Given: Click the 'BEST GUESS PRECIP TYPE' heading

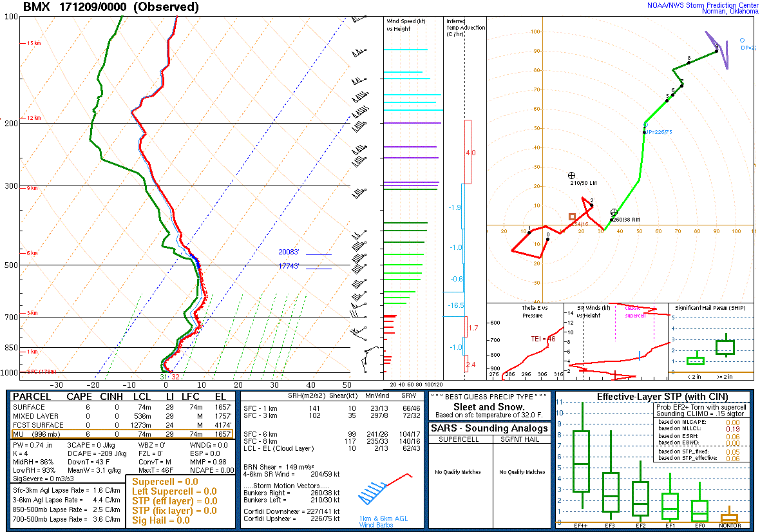Looking at the screenshot, I should (x=489, y=397).
